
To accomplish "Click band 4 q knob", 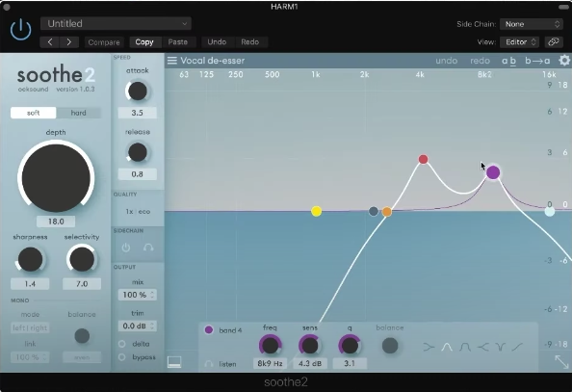I will tap(350, 345).
